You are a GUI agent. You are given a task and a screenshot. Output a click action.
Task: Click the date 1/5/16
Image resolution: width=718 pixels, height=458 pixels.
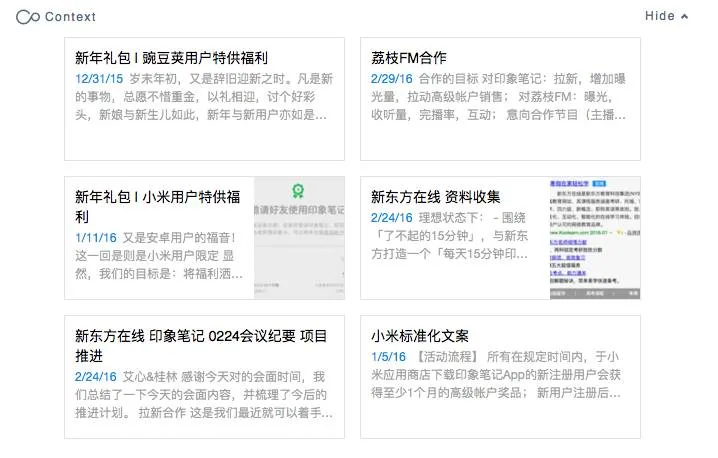click(388, 357)
